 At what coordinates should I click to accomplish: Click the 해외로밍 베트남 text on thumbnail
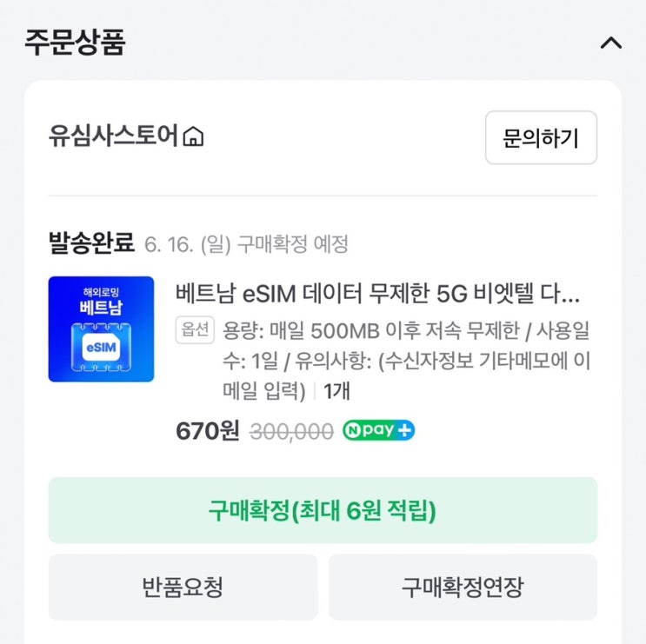click(x=101, y=299)
